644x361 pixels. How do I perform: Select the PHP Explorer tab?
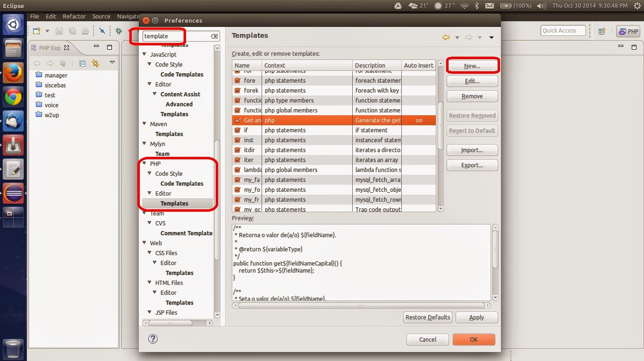pyautogui.click(x=50, y=48)
